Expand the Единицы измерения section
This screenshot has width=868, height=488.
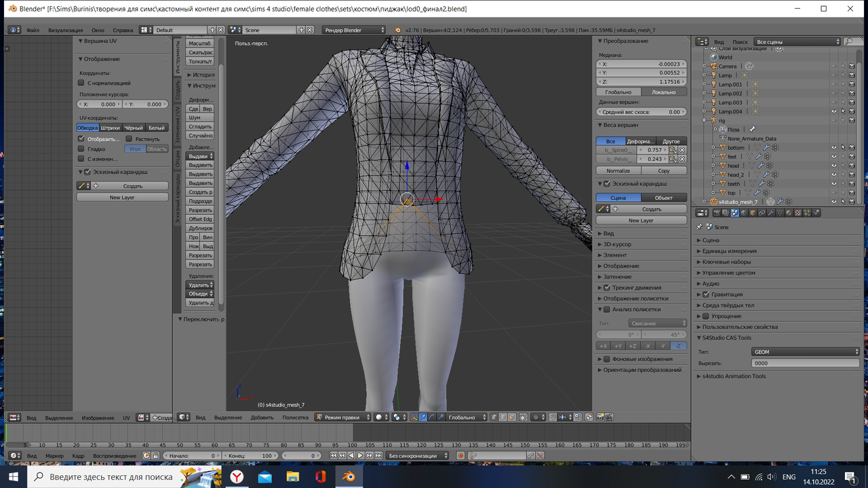tap(729, 251)
